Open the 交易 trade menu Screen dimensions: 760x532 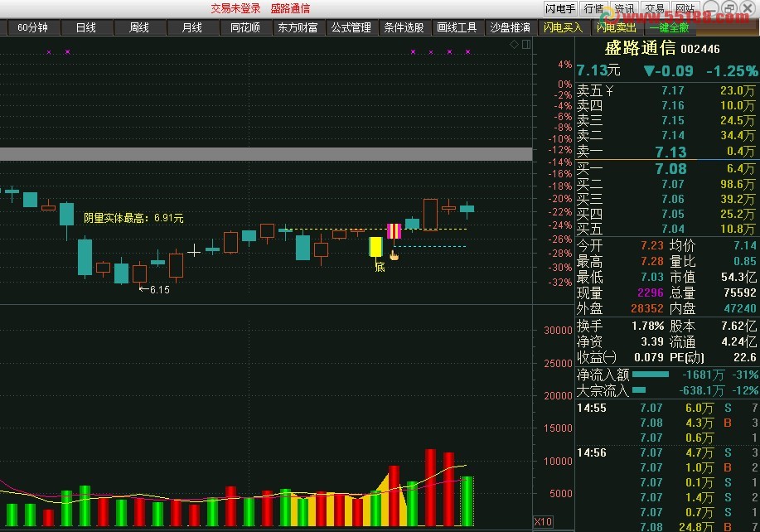(655, 9)
